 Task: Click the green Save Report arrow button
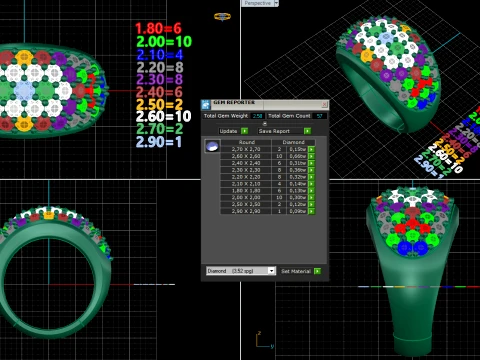(x=307, y=131)
